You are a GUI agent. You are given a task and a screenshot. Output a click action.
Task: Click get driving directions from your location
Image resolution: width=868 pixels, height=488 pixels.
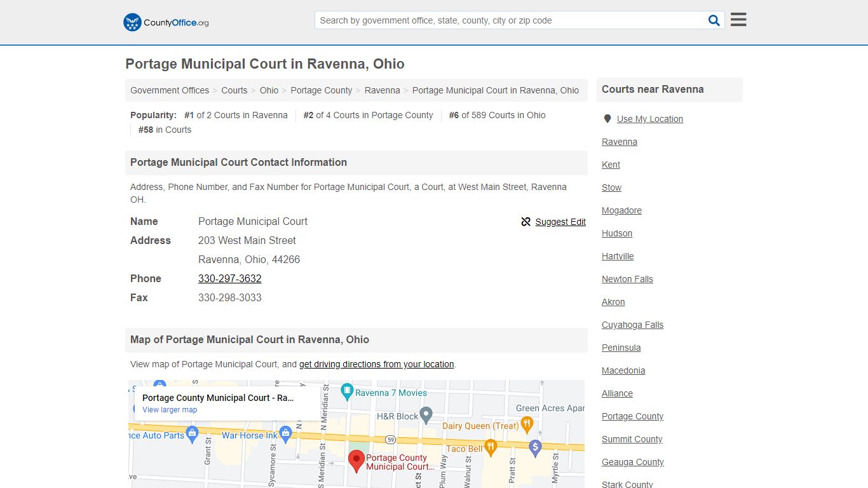pyautogui.click(x=377, y=364)
